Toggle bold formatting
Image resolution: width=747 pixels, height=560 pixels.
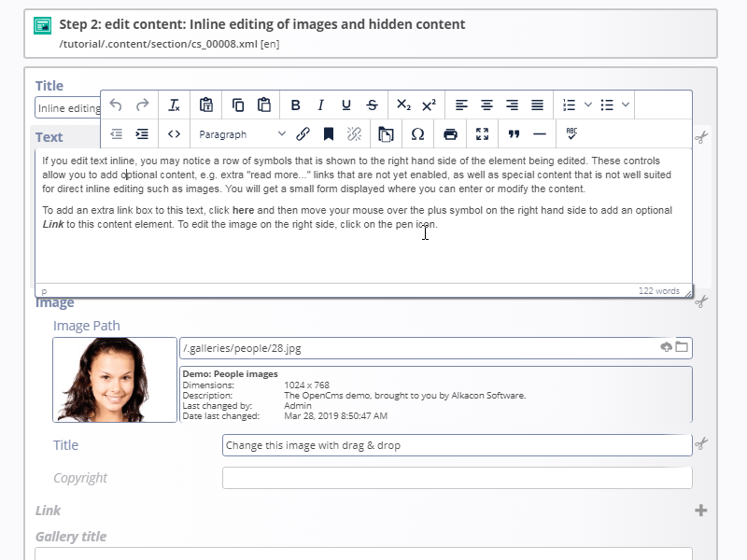(x=294, y=104)
